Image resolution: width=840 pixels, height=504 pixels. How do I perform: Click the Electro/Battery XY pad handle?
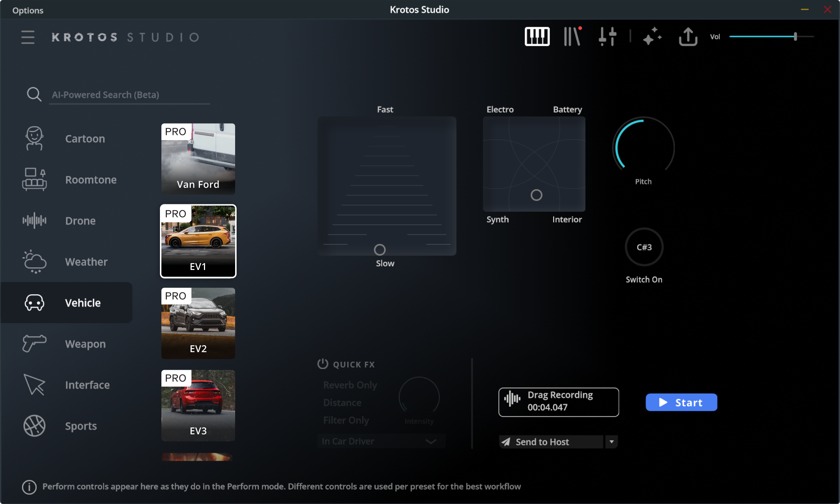[x=536, y=195]
